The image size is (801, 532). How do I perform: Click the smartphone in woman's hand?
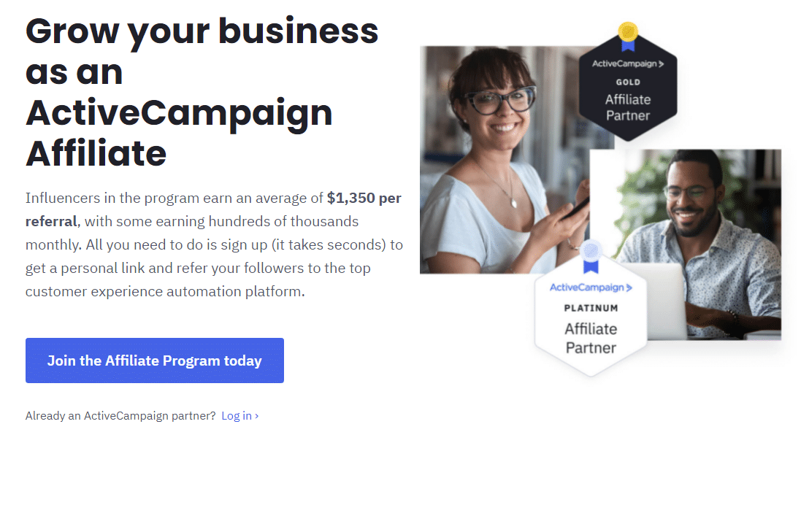576,208
